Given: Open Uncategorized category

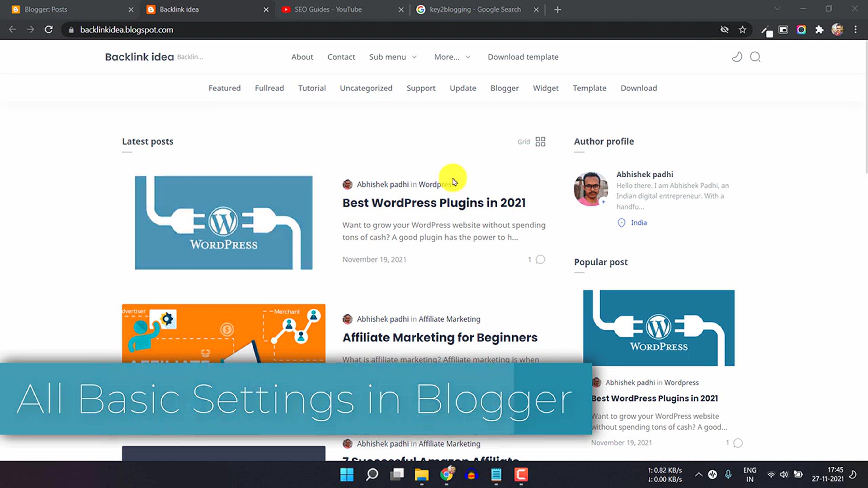Looking at the screenshot, I should (366, 88).
